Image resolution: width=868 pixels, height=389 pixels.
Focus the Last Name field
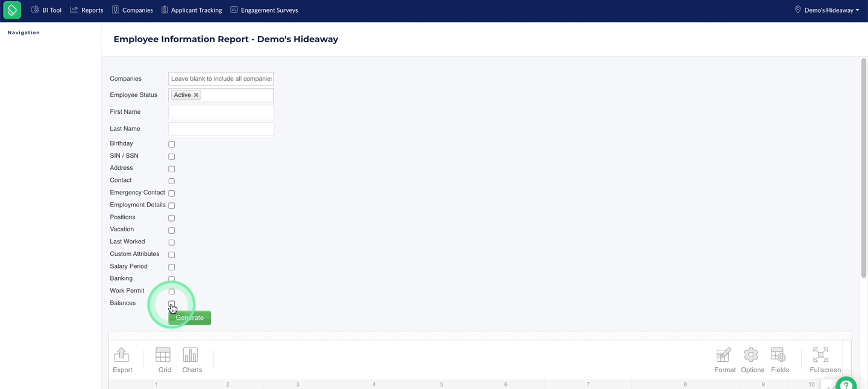tap(221, 129)
